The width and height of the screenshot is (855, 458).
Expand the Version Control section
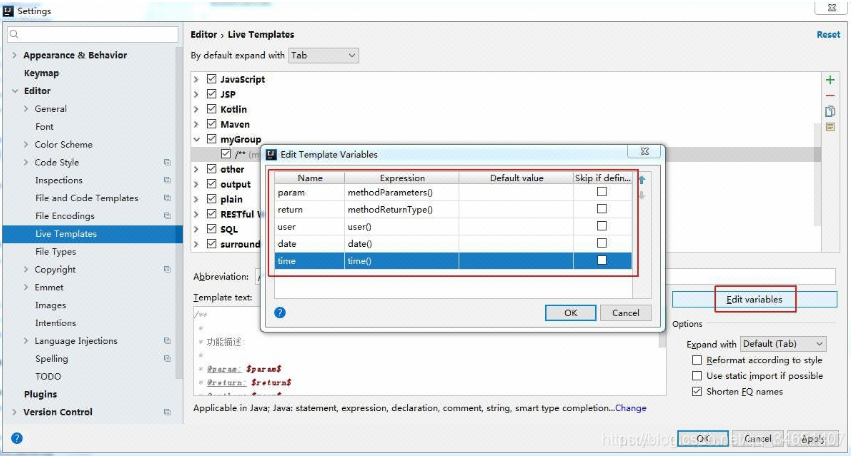point(15,412)
